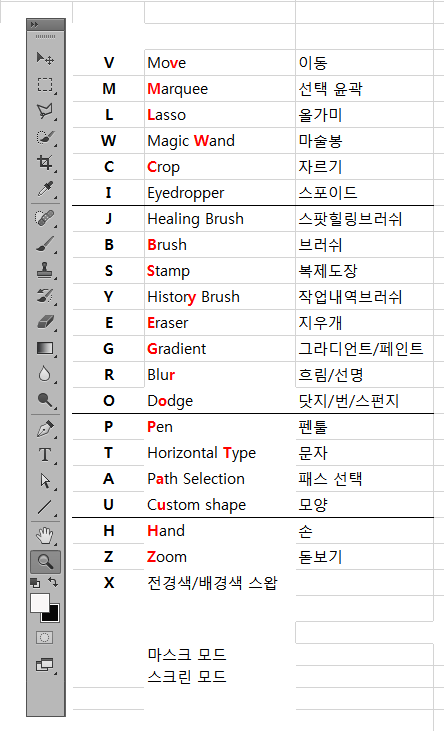
Task: Choose the Gradient tool
Action: [45, 348]
